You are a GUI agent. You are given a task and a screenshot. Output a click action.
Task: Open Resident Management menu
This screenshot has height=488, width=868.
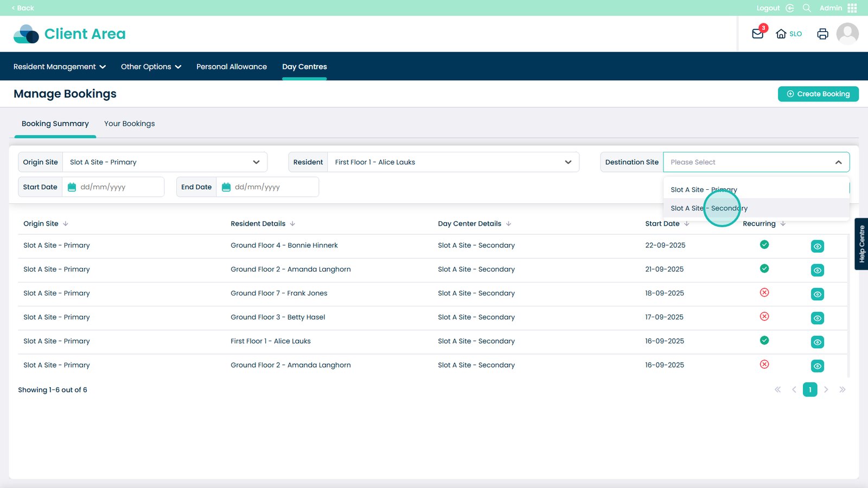pos(59,67)
